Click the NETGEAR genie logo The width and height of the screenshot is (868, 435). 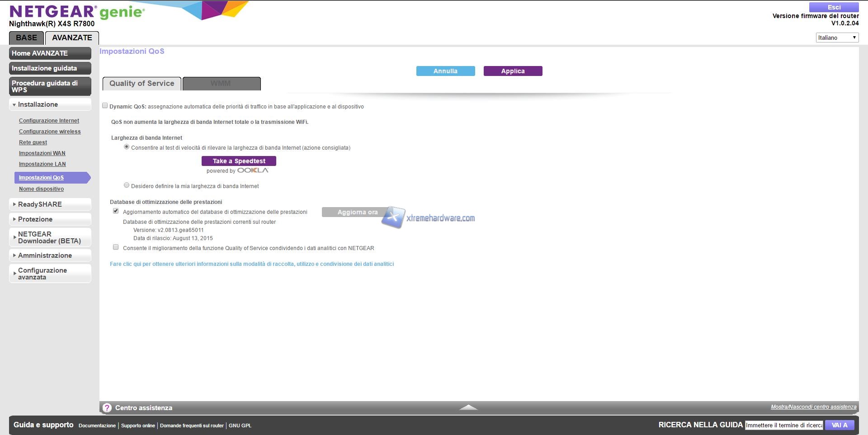[77, 12]
